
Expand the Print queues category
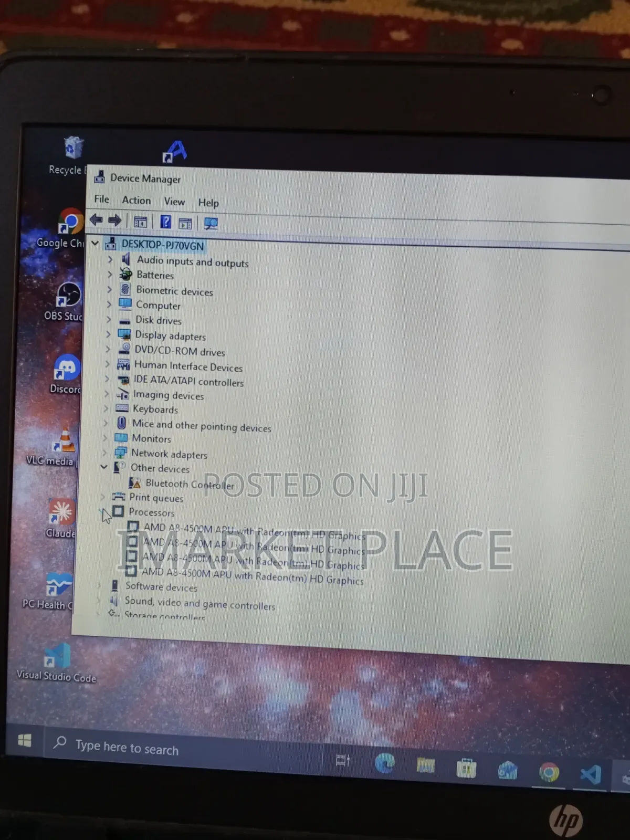pyautogui.click(x=103, y=496)
